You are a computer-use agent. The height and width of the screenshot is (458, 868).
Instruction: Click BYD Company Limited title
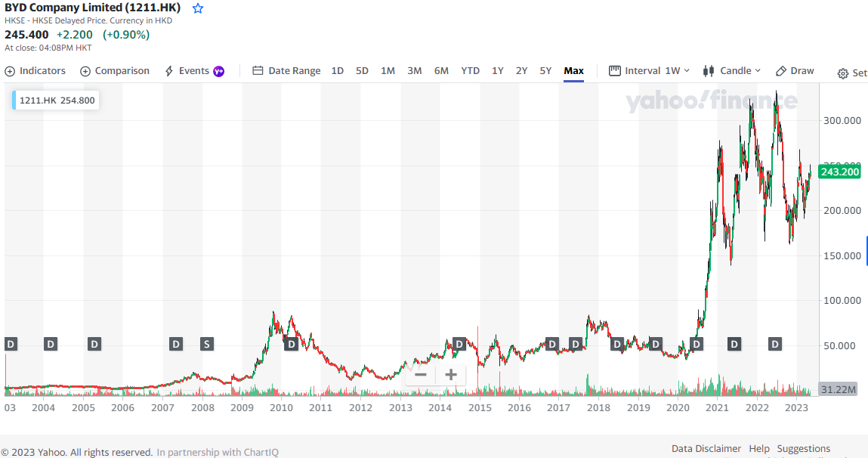92,8
